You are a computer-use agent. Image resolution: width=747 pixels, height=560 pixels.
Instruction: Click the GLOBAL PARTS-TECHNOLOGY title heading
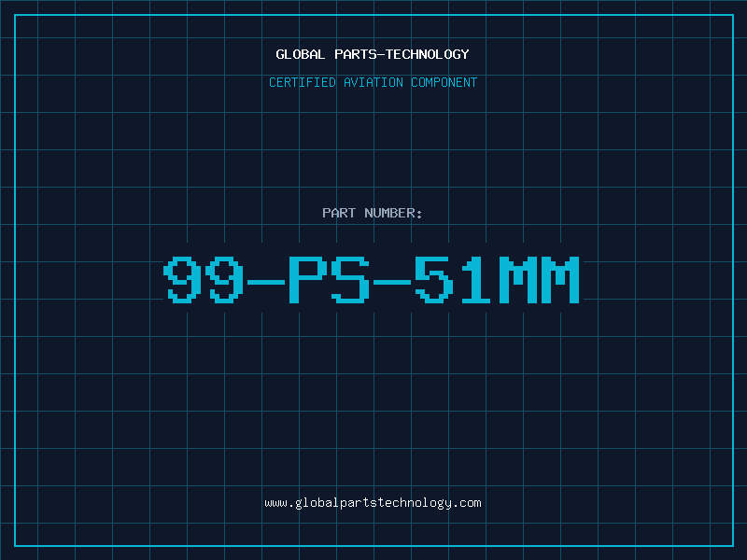(x=373, y=54)
